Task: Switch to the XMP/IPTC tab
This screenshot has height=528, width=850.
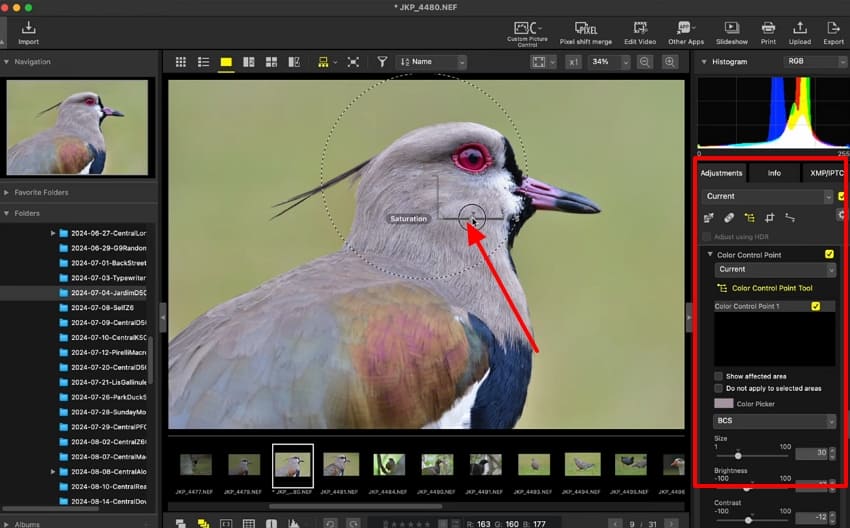Action: [825, 173]
